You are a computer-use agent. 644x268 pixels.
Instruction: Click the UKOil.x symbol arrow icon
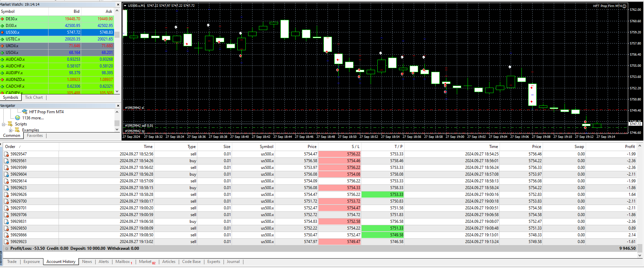(x=2, y=46)
